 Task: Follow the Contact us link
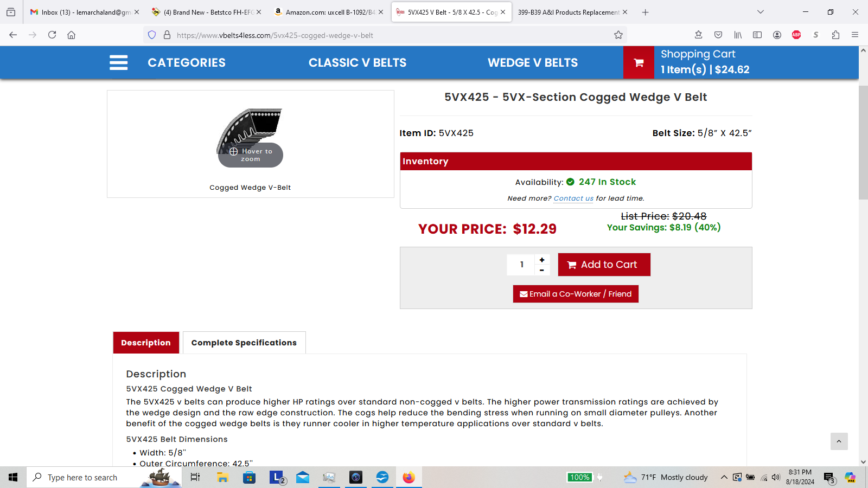[573, 198]
